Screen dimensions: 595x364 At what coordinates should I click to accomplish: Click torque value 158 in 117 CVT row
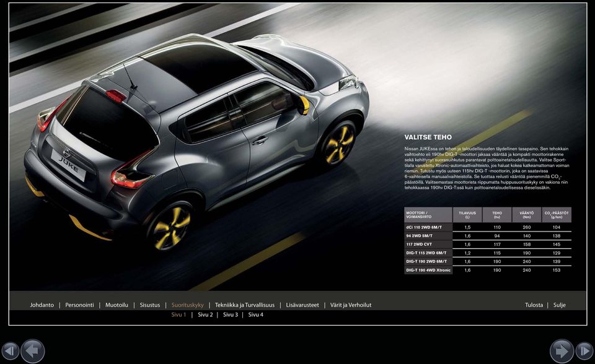[x=527, y=244]
